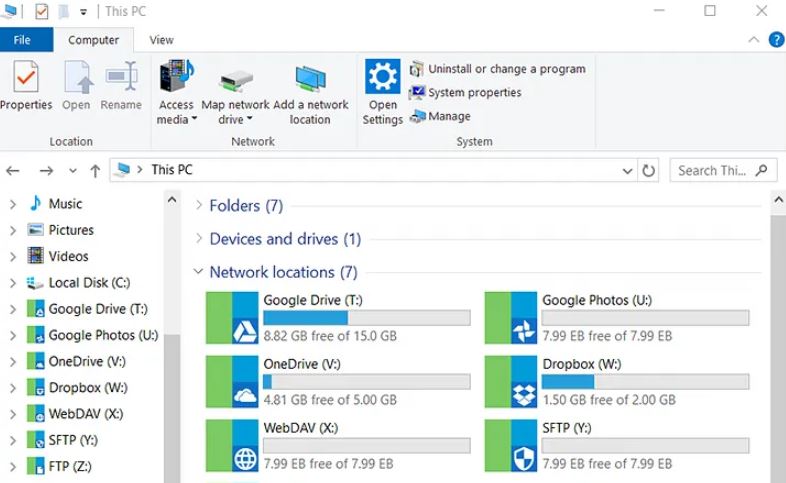
Task: Select the WebDAV (X:) drive icon
Action: (232, 445)
